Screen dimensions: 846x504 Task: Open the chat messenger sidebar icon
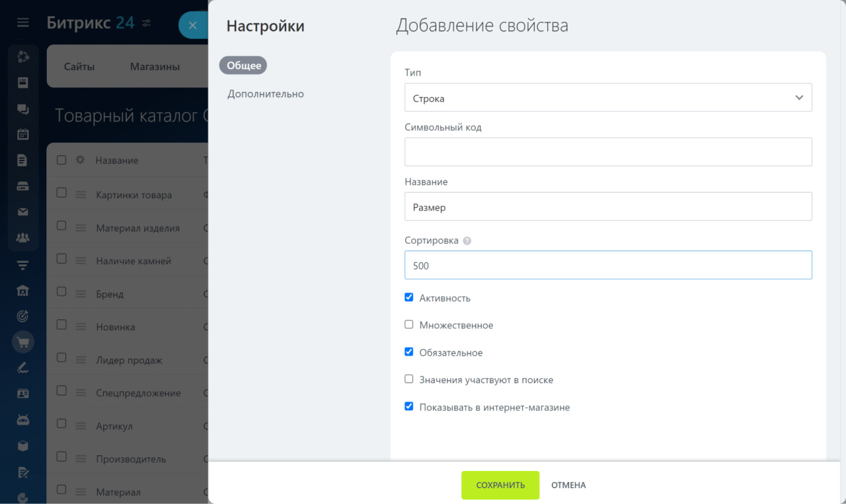click(23, 109)
